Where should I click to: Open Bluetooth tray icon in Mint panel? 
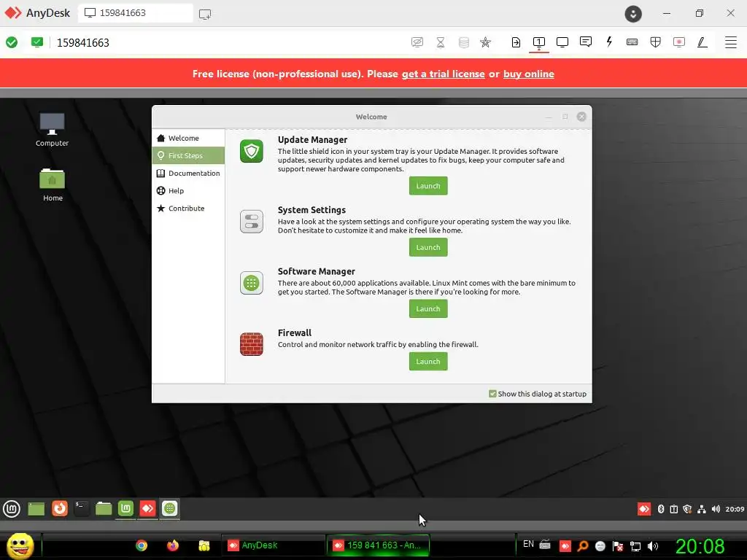coord(661,509)
